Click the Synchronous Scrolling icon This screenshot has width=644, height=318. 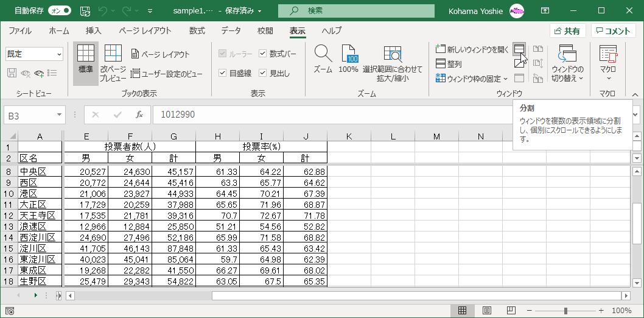(x=538, y=63)
